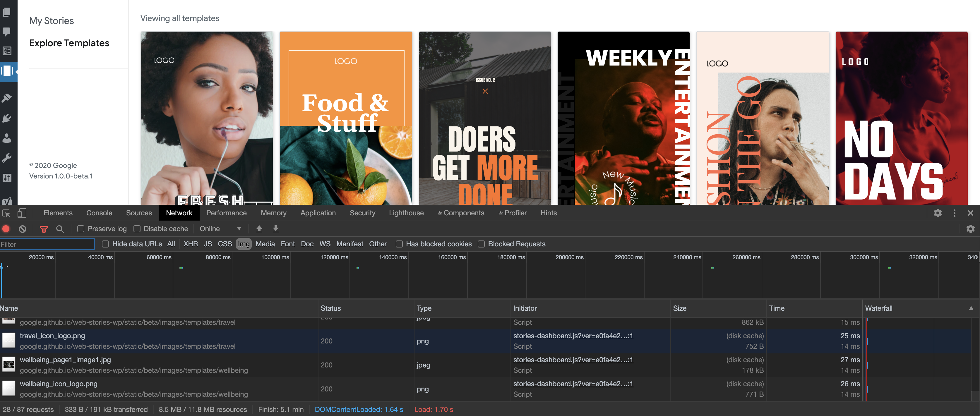Open the Settings sliders icon in sidebar

[7, 178]
